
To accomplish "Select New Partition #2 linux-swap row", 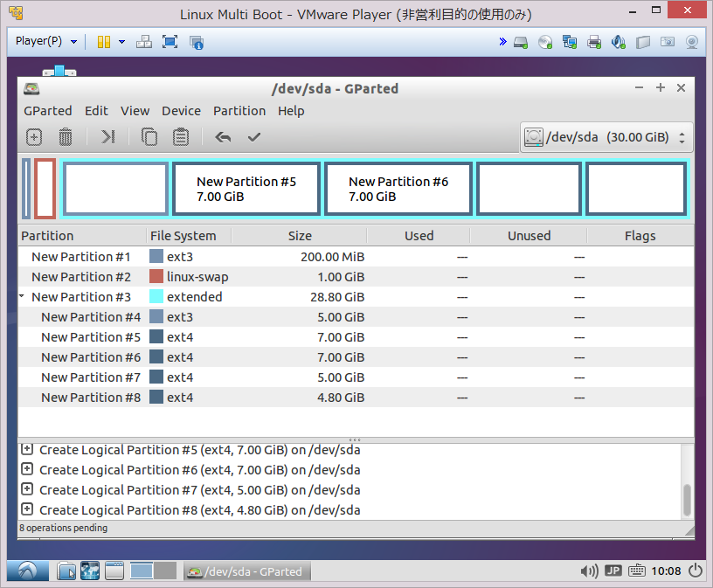I will 356,277.
